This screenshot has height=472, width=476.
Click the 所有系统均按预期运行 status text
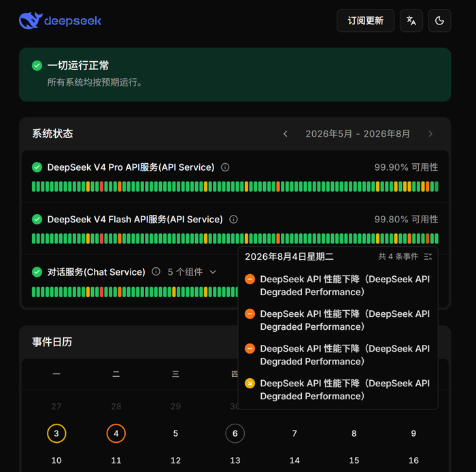click(95, 82)
